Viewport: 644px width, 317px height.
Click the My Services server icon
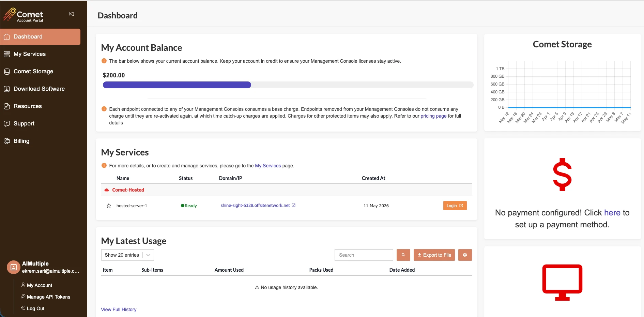click(7, 54)
